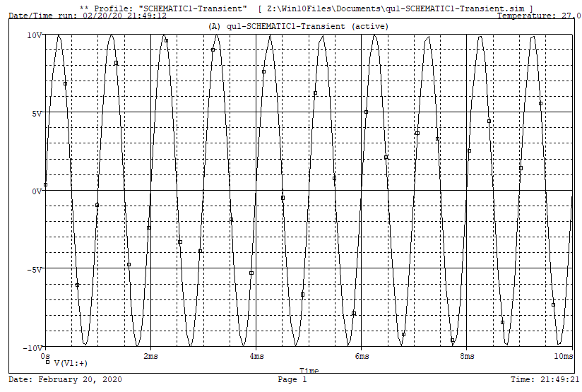
Task: Click the 0s x-axis label
Action: (45, 356)
